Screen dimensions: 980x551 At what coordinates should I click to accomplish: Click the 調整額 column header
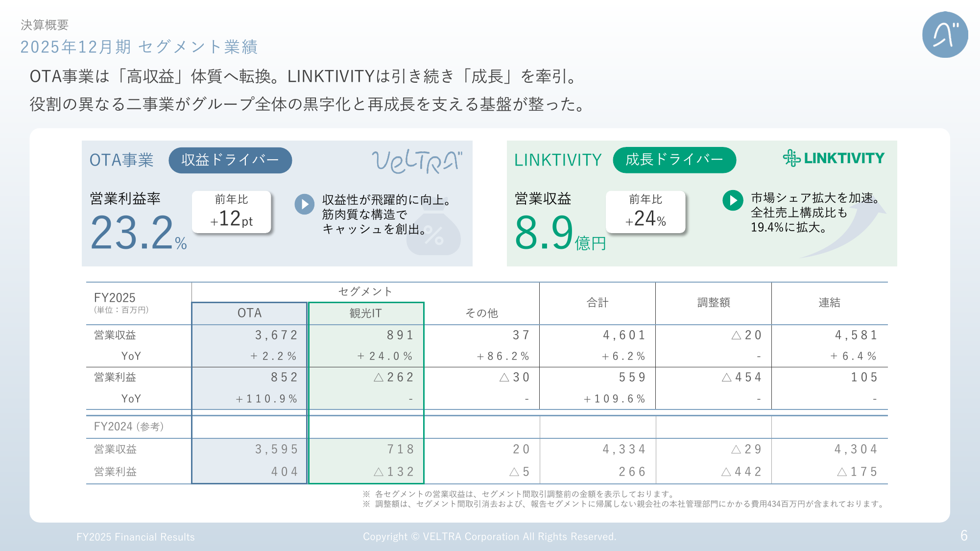(x=714, y=303)
